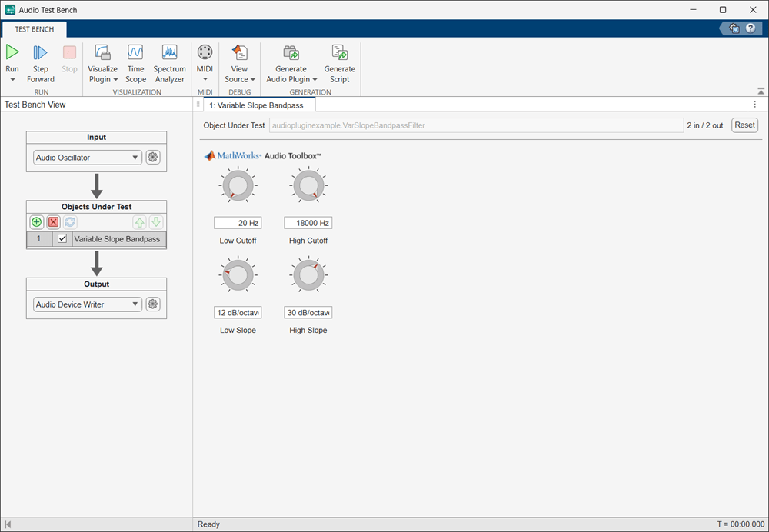Expand Generate Audio Plugin dropdown arrow

315,79
